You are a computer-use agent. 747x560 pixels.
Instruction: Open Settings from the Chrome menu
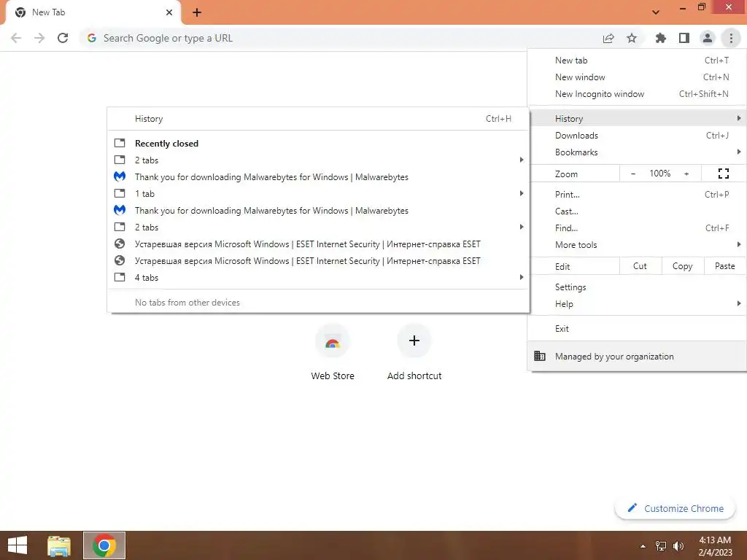637,287
